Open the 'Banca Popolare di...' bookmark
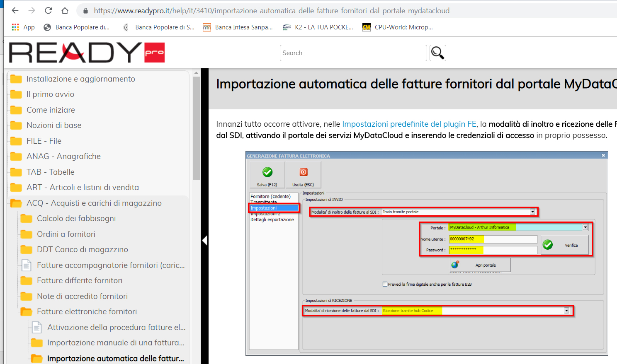Image resolution: width=617 pixels, height=364 pixels. pyautogui.click(x=77, y=27)
